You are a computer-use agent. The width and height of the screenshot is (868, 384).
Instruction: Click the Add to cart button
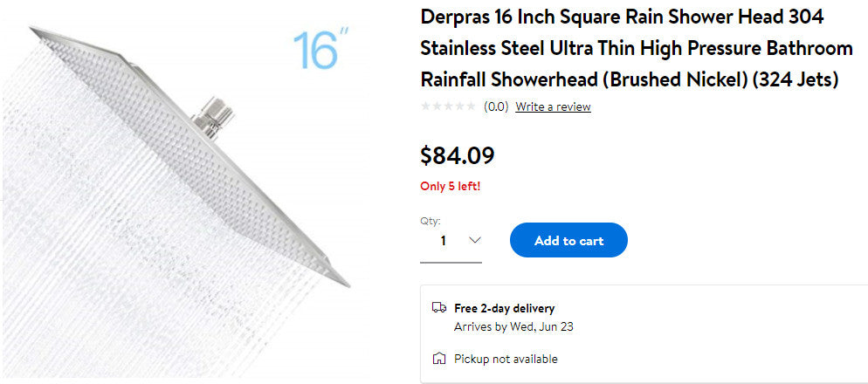point(568,241)
